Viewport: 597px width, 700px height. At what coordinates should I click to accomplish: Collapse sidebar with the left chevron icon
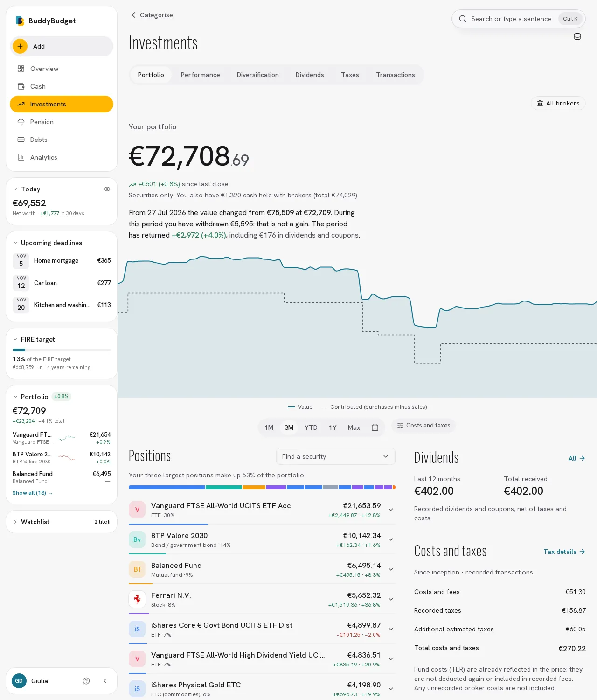(x=105, y=681)
